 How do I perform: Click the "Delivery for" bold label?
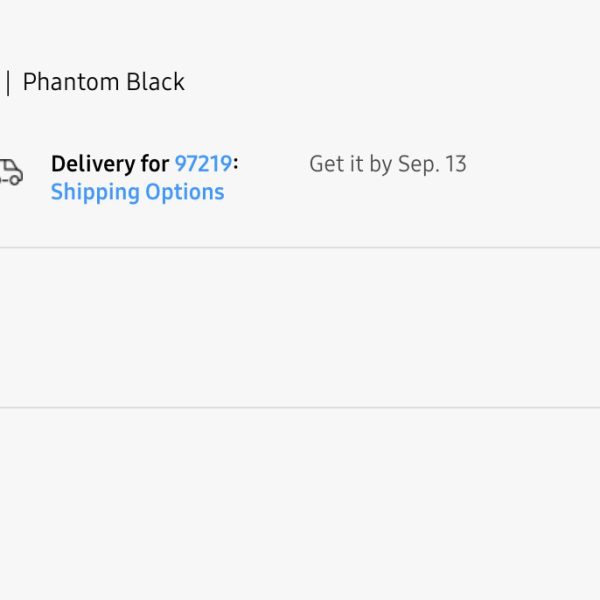pos(110,164)
